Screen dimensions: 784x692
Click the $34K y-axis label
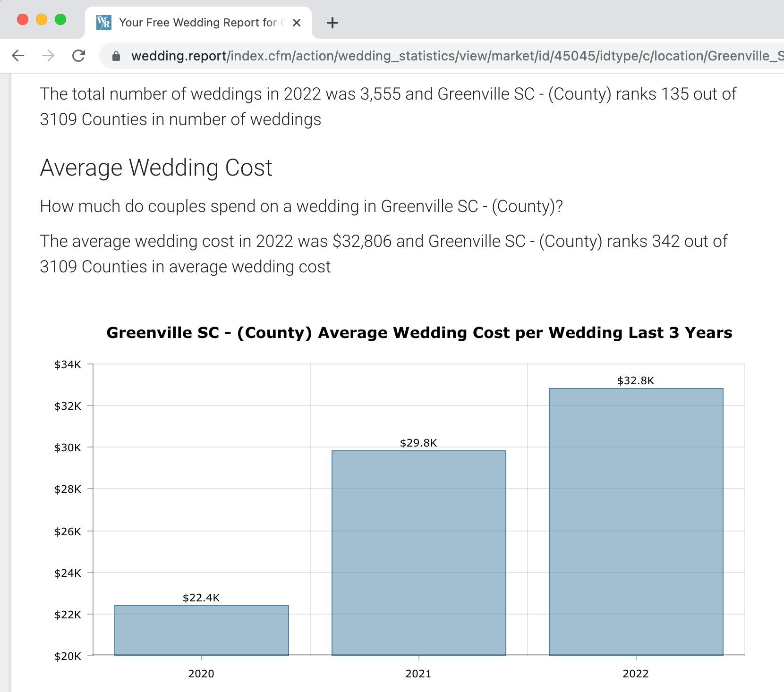pos(68,364)
